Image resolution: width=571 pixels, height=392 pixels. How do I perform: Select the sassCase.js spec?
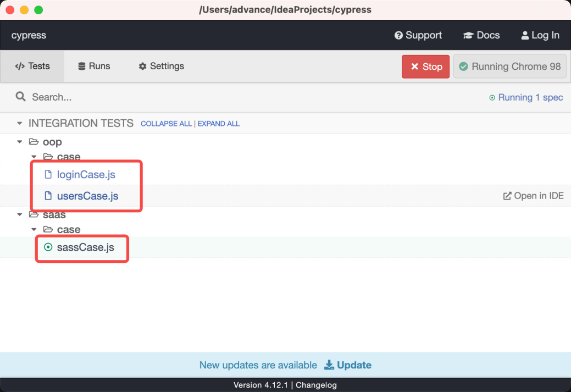tap(86, 247)
